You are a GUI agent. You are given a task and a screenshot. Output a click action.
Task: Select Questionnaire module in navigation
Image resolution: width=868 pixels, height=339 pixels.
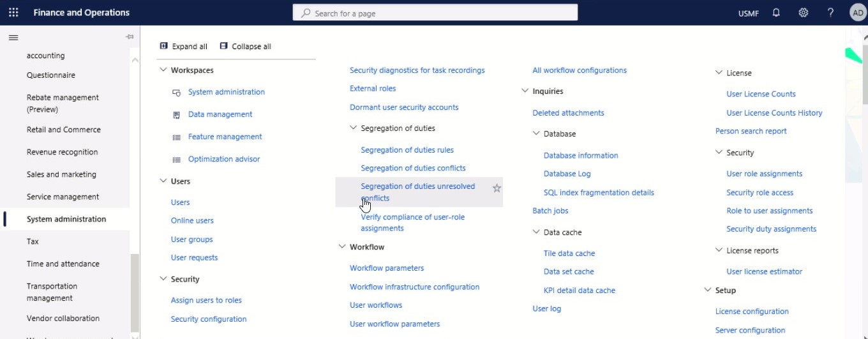pyautogui.click(x=51, y=75)
